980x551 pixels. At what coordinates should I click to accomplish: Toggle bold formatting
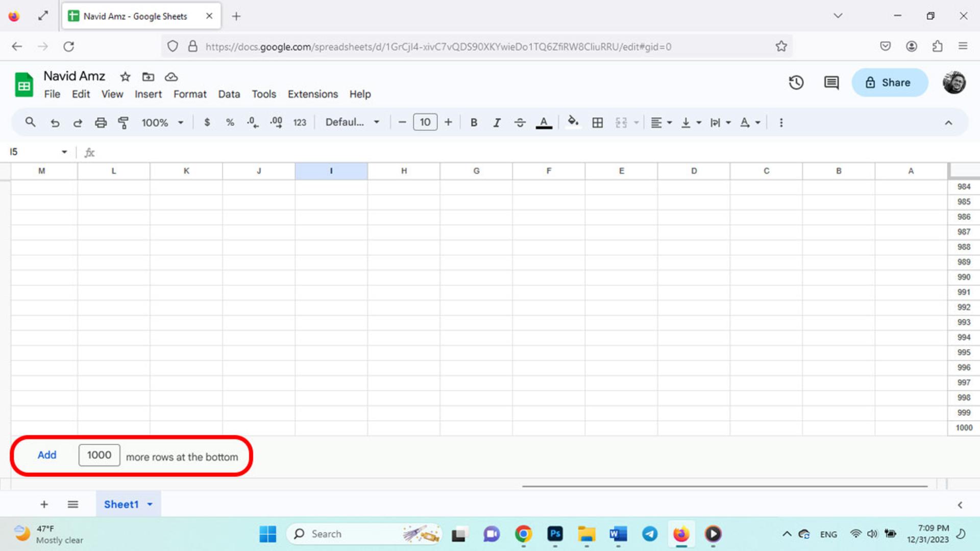coord(474,122)
